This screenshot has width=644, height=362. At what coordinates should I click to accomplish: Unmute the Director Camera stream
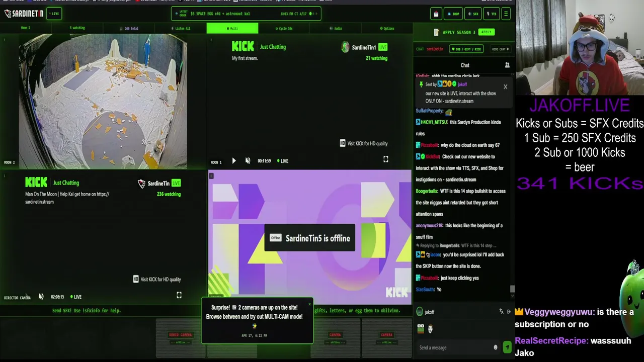tap(41, 297)
